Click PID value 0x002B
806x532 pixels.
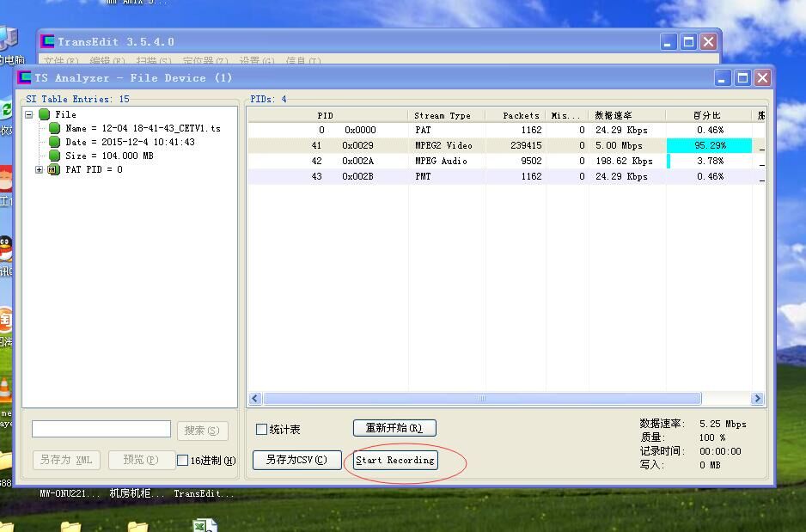(x=357, y=176)
